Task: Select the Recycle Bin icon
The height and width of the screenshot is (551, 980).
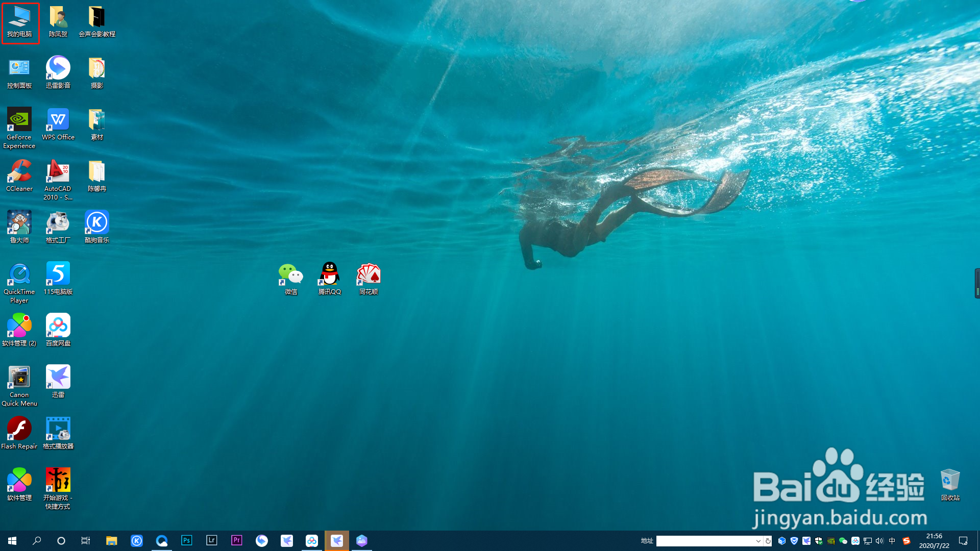Action: click(x=950, y=482)
